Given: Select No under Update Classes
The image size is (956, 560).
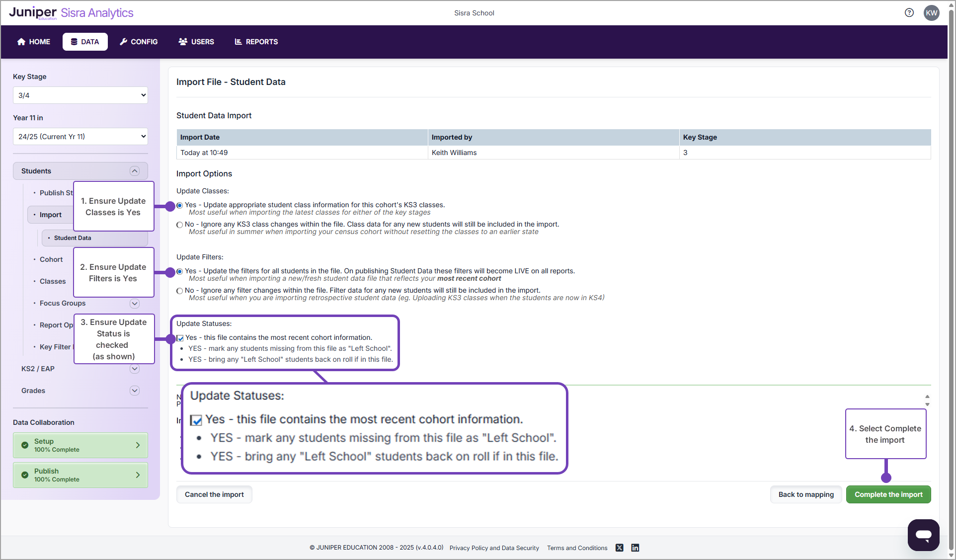Looking at the screenshot, I should click(x=179, y=225).
